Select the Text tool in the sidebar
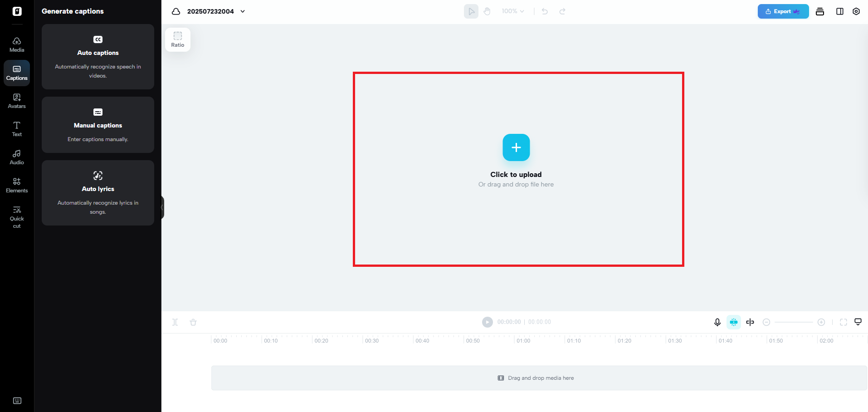Image resolution: width=868 pixels, height=412 pixels. tap(17, 129)
